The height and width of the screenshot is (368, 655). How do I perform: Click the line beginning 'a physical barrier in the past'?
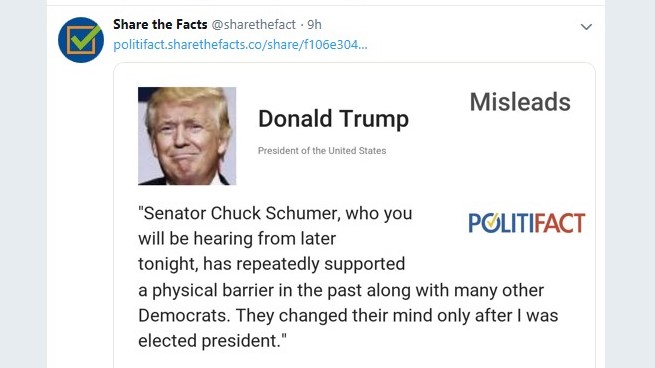(341, 290)
